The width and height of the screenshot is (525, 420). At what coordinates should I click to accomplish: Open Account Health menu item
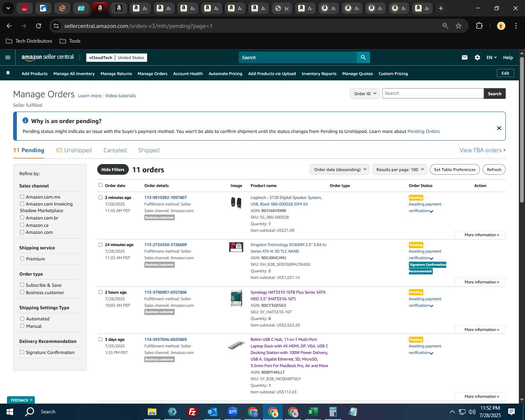[x=188, y=74]
